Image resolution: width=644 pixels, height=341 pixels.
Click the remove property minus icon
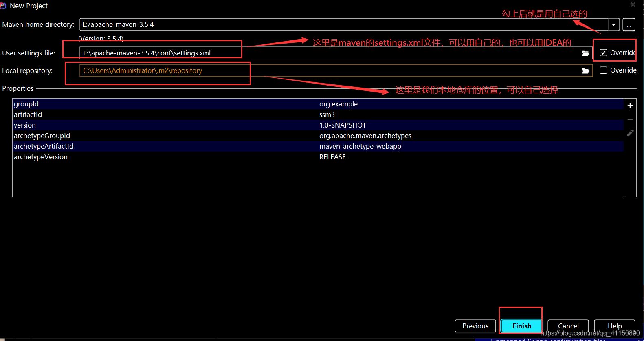tap(630, 119)
